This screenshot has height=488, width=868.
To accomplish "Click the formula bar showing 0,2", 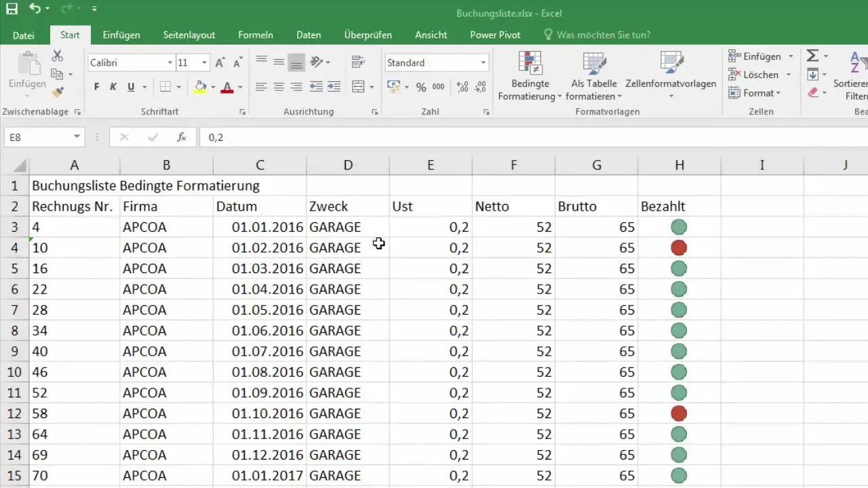I will (x=534, y=137).
